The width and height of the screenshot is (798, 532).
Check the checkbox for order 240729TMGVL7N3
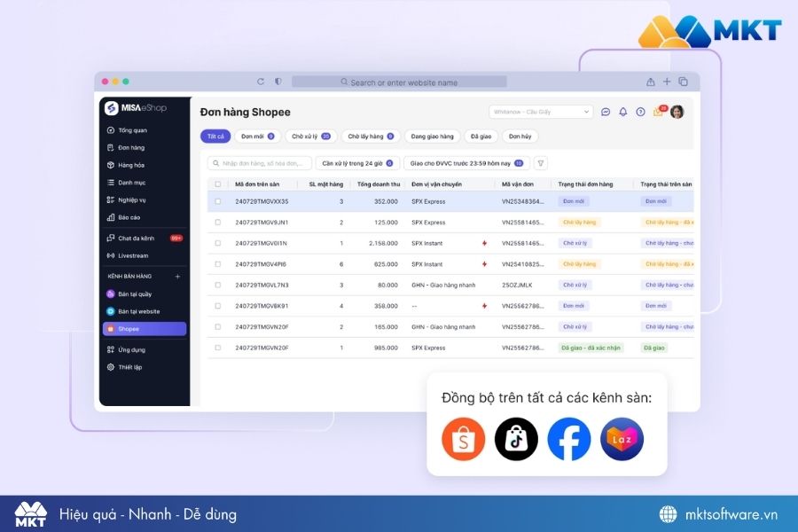coord(217,285)
